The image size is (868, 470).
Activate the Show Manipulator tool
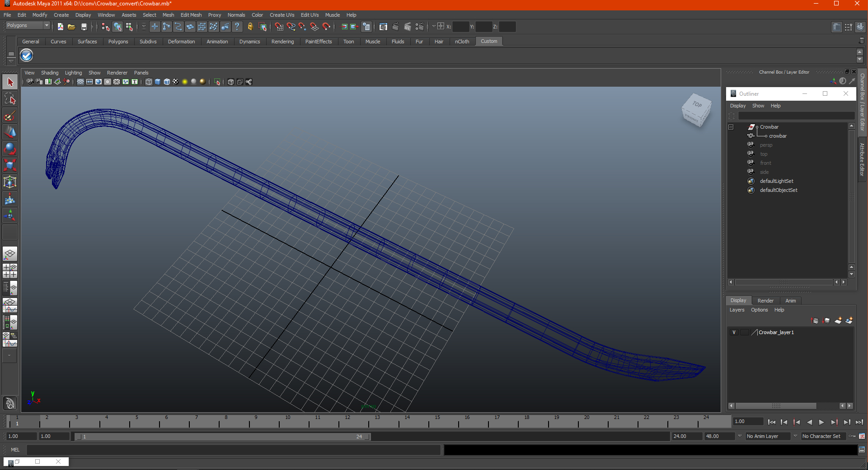point(10,216)
